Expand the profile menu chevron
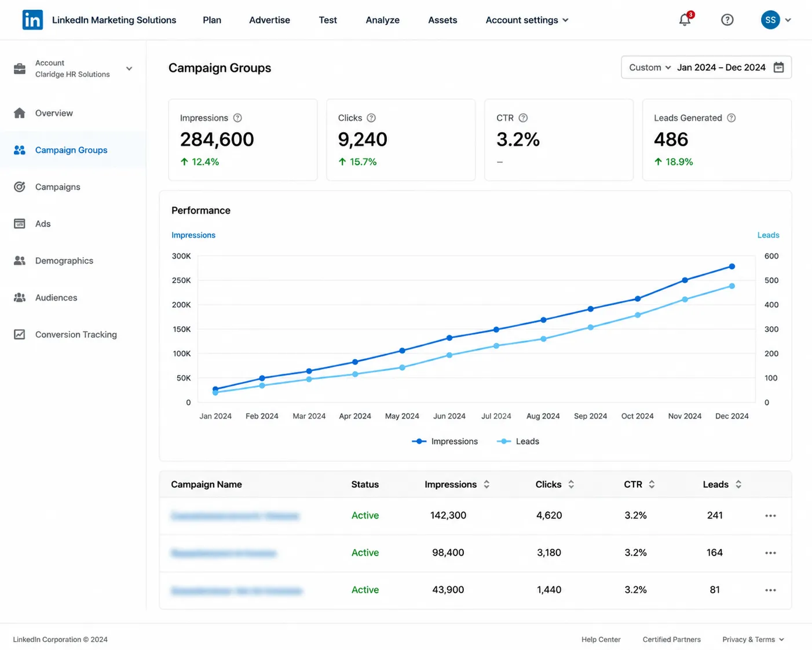Image resolution: width=812 pixels, height=650 pixels. [x=788, y=20]
